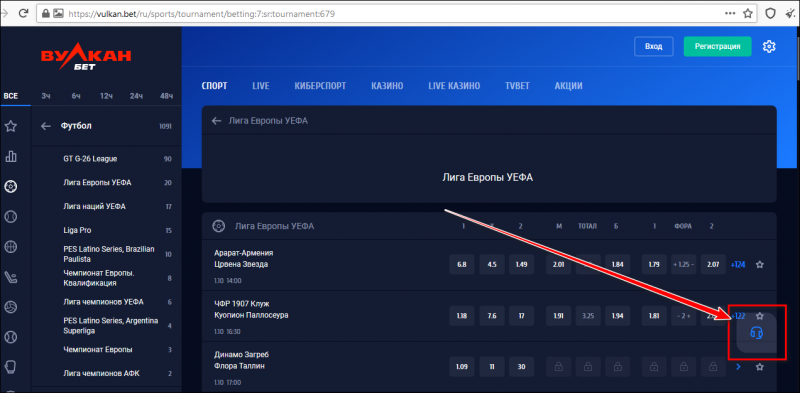
Task: Open СПОРТ navigation tab
Action: [x=214, y=86]
